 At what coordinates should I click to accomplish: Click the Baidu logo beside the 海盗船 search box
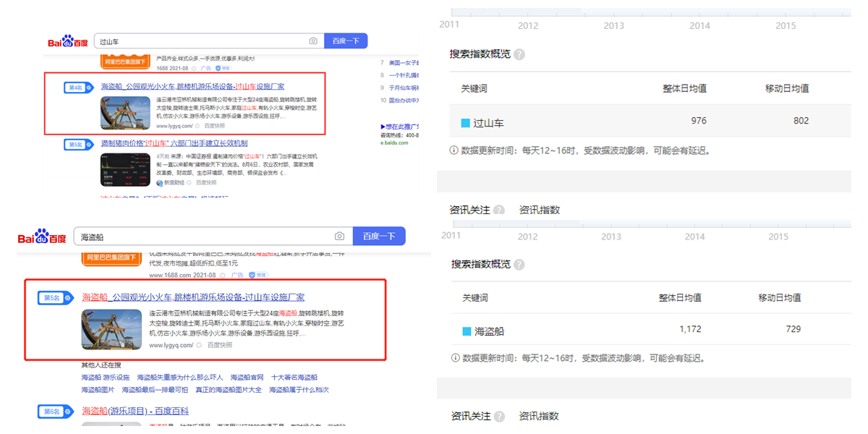click(x=42, y=237)
